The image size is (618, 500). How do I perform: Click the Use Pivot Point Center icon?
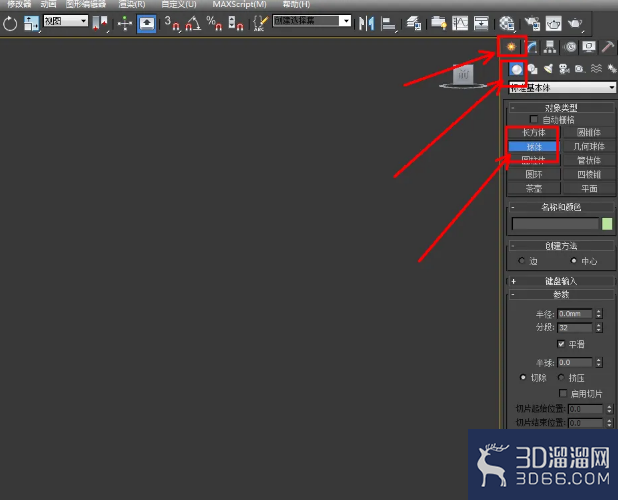100,23
